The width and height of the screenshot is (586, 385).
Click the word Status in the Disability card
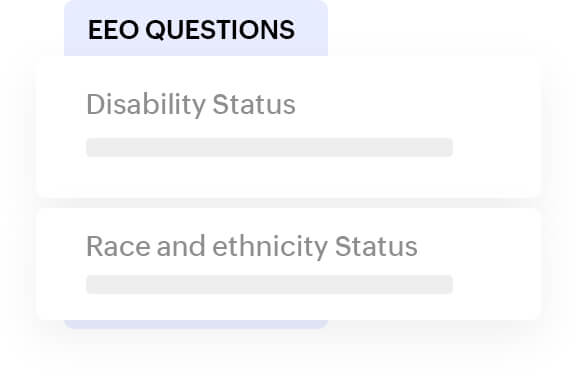tap(254, 104)
